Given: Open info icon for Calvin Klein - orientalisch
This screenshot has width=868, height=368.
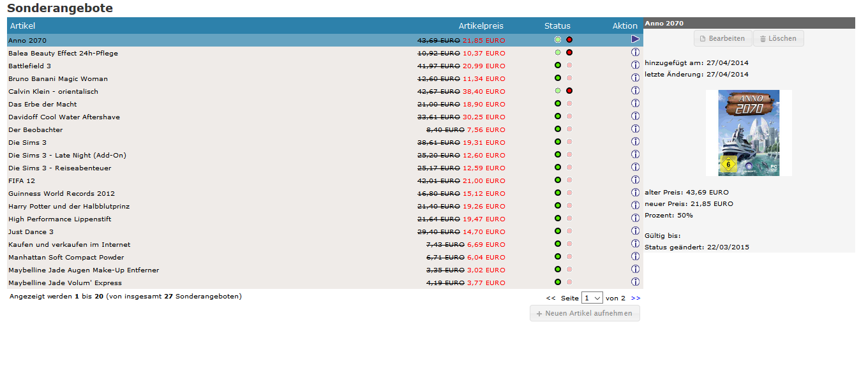Looking at the screenshot, I should (635, 91).
